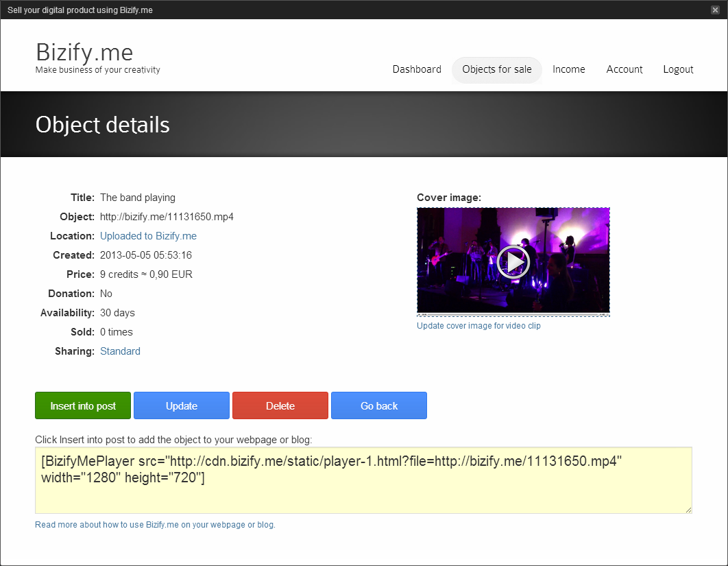Close the Bizify.me dialog window
728x566 pixels.
pyautogui.click(x=715, y=10)
